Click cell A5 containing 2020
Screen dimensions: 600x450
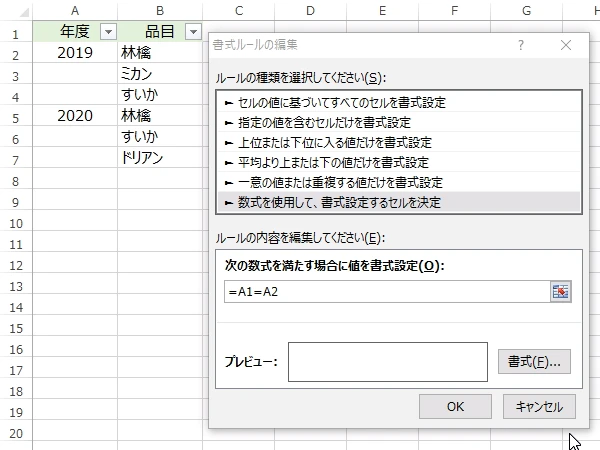point(75,116)
